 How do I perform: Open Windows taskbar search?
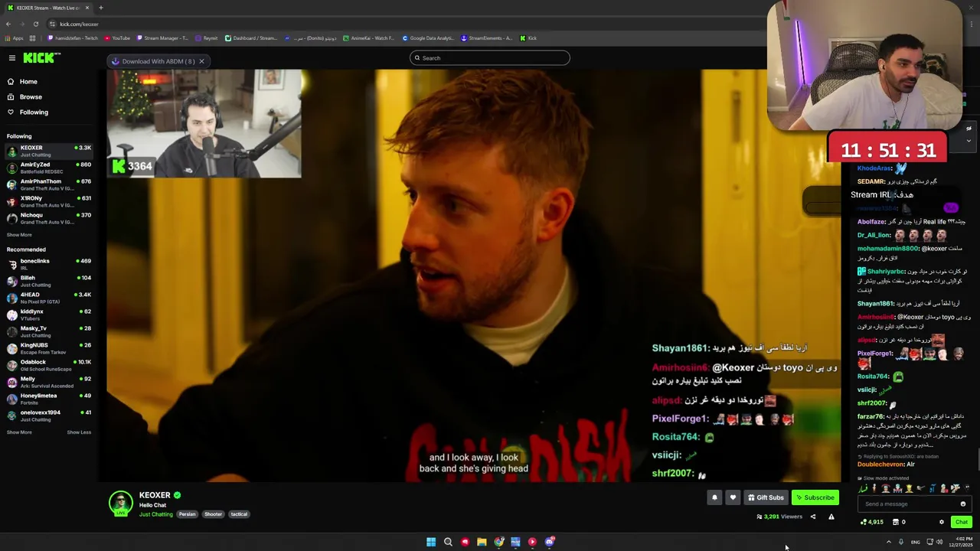click(448, 542)
